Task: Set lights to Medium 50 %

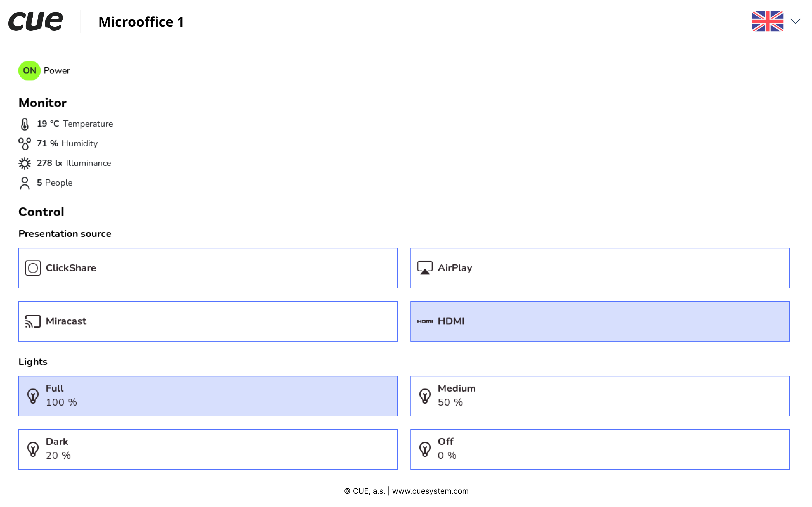Action: [600, 396]
